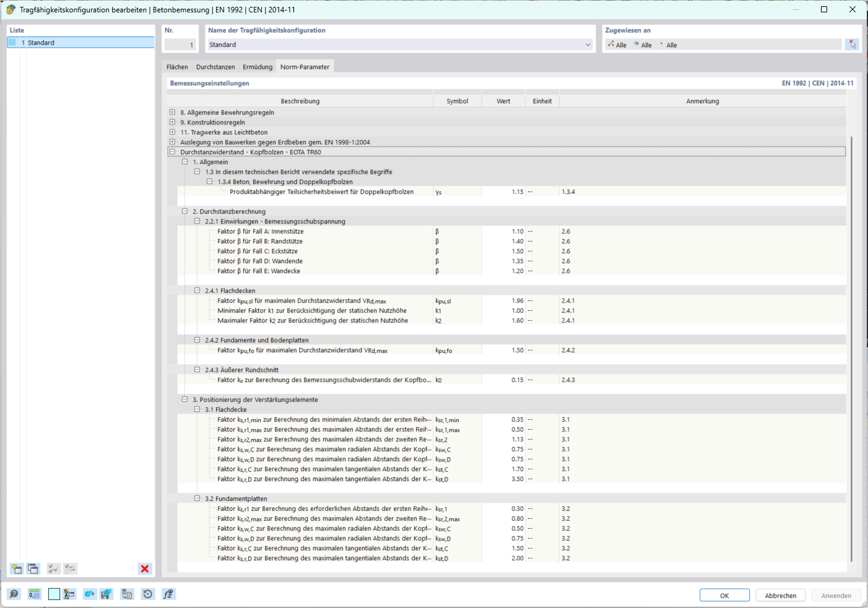Image resolution: width=868 pixels, height=608 pixels.
Task: Create a new configuration in the list
Action: 17,568
